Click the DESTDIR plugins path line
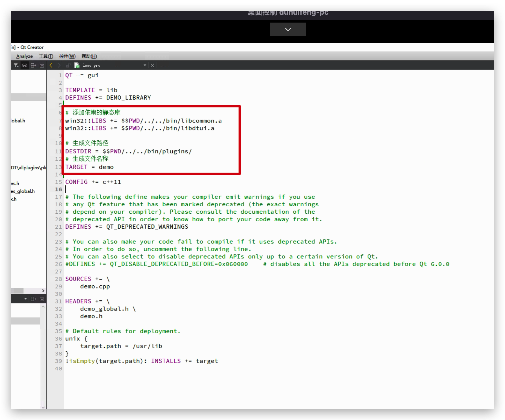 click(x=128, y=151)
